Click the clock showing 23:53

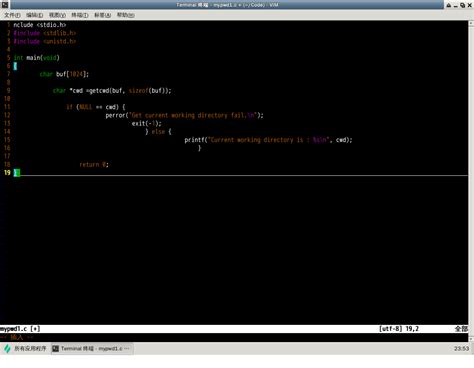461,349
